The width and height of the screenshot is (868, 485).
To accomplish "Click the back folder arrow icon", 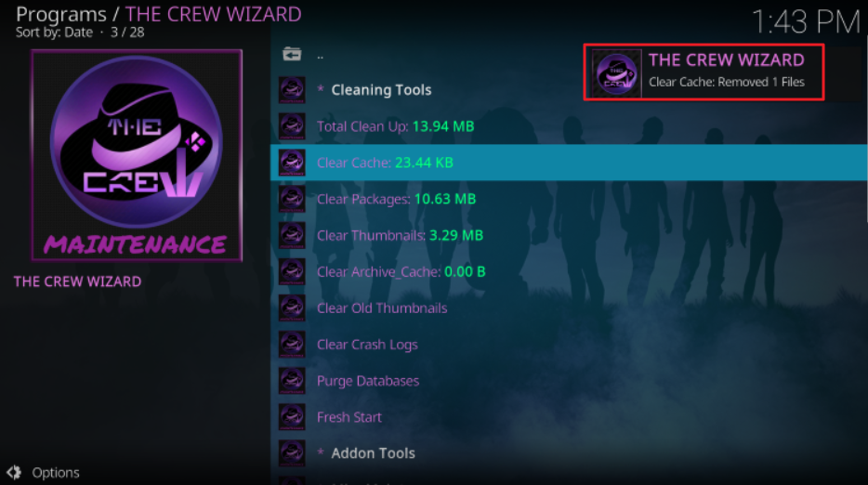I will click(292, 54).
